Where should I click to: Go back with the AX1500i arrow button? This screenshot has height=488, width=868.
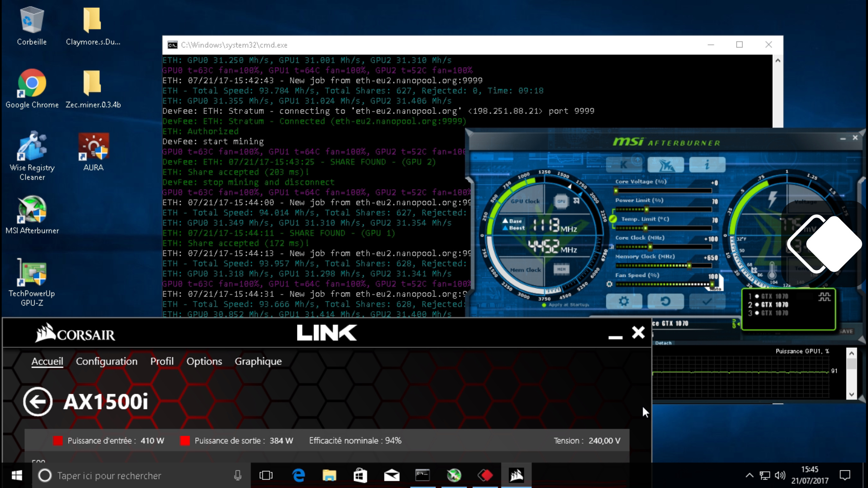pos(38,402)
